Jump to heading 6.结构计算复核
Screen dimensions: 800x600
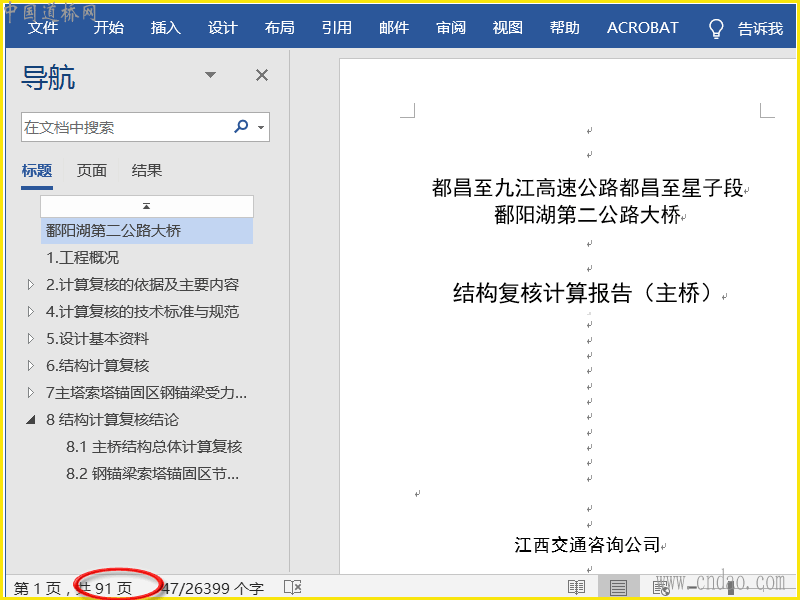[97, 366]
